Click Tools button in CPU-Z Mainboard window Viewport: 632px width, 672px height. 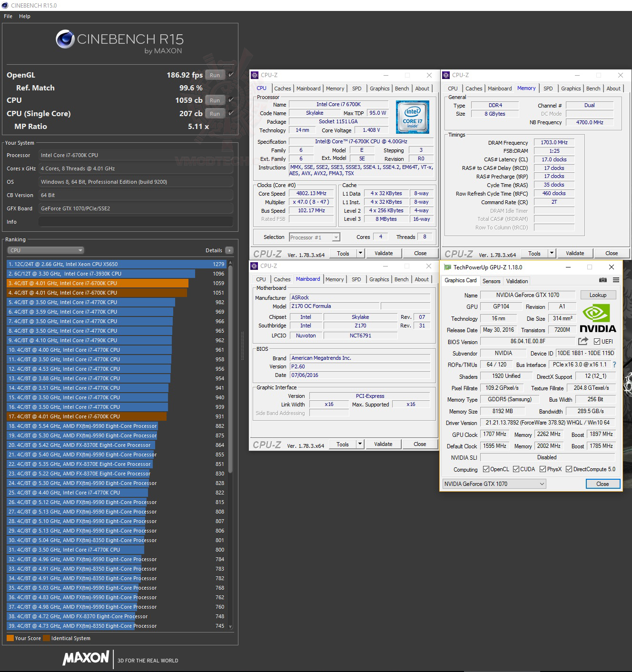[x=343, y=444]
